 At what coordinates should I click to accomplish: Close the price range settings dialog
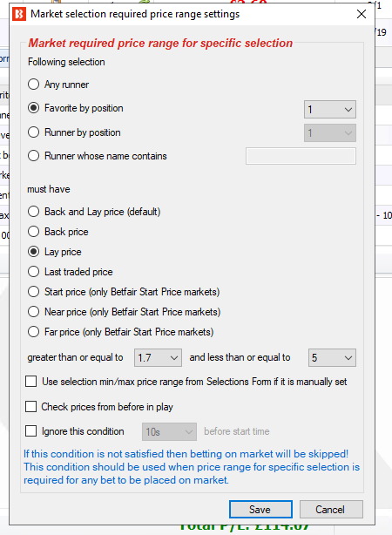coord(362,14)
